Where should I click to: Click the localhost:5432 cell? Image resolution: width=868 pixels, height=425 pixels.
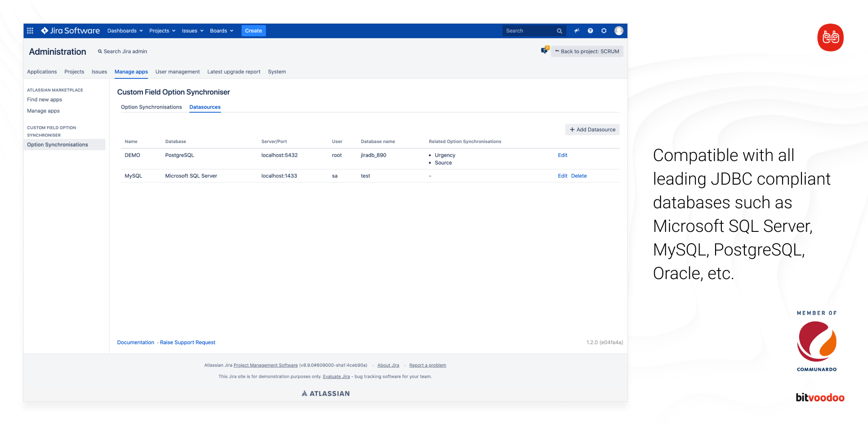(x=279, y=155)
